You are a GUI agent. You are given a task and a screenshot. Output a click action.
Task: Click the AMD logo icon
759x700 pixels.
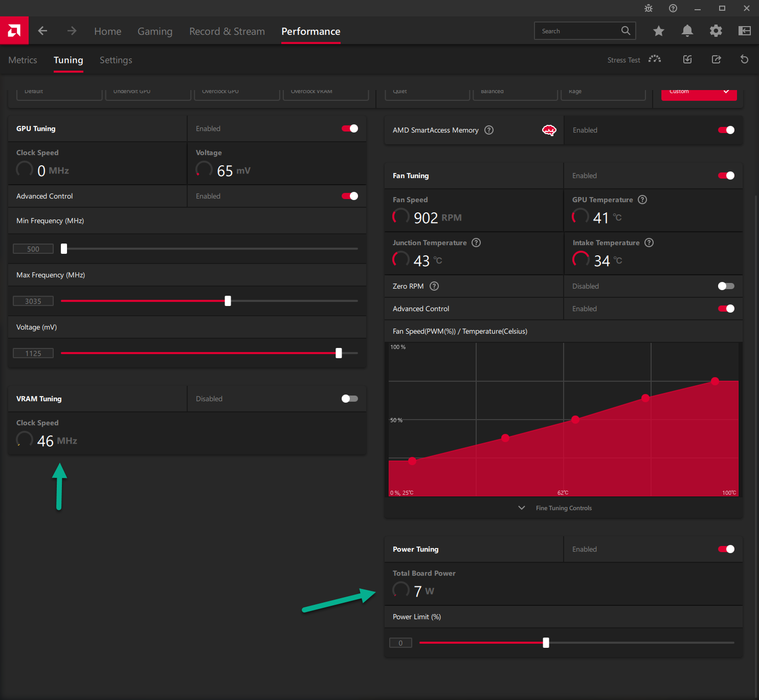(14, 31)
